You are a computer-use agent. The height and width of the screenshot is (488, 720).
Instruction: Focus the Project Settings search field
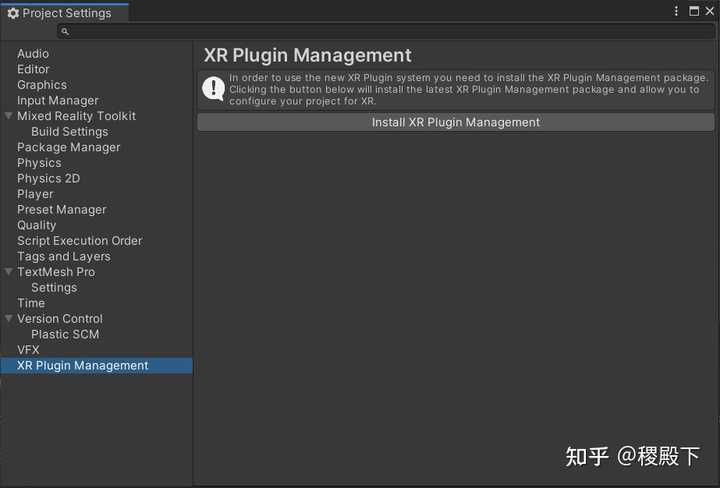tap(386, 31)
